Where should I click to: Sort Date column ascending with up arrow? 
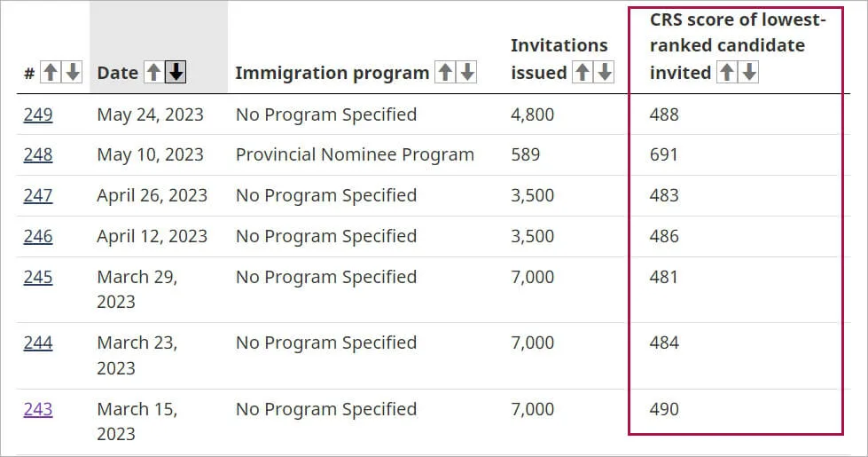[x=153, y=73]
